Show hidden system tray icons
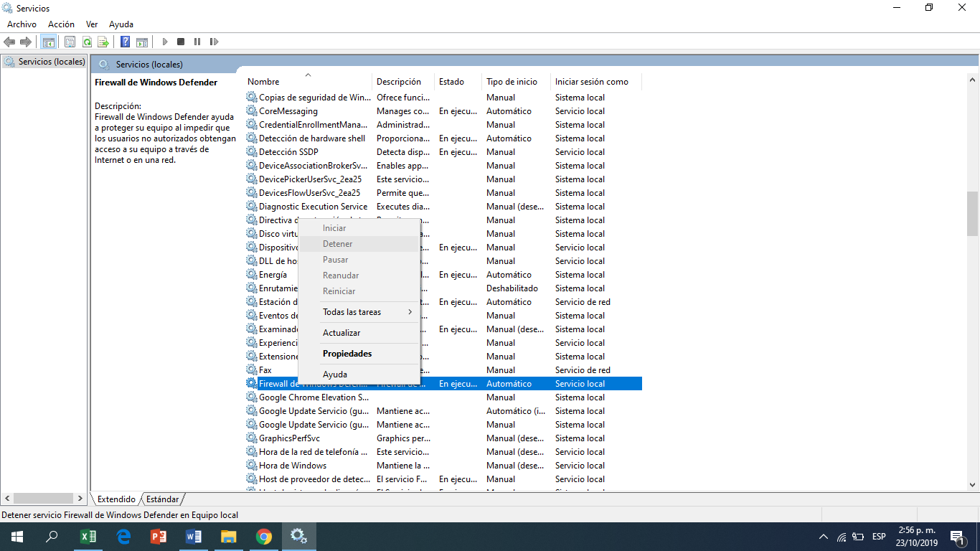 click(x=823, y=537)
